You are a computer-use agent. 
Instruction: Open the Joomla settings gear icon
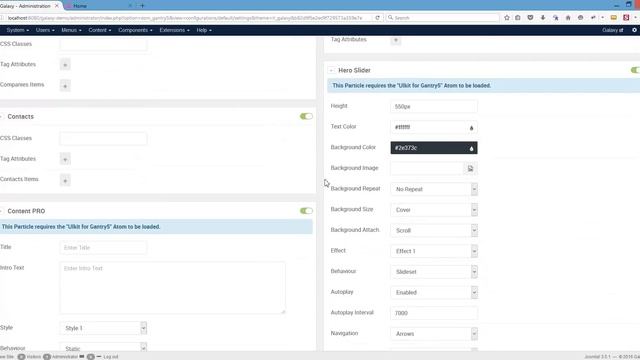point(634,30)
